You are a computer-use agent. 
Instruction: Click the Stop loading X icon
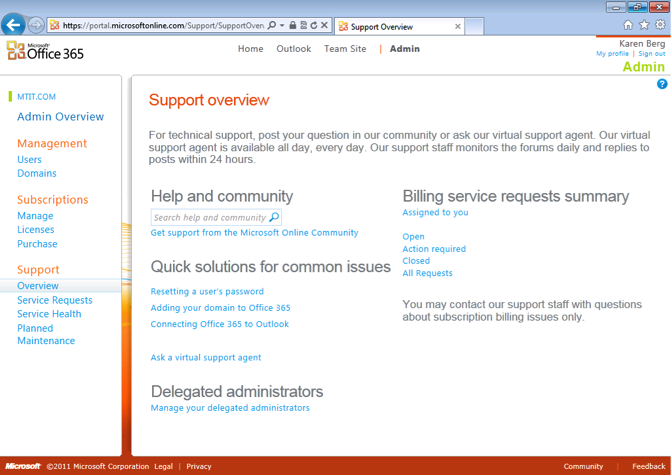pyautogui.click(x=324, y=25)
